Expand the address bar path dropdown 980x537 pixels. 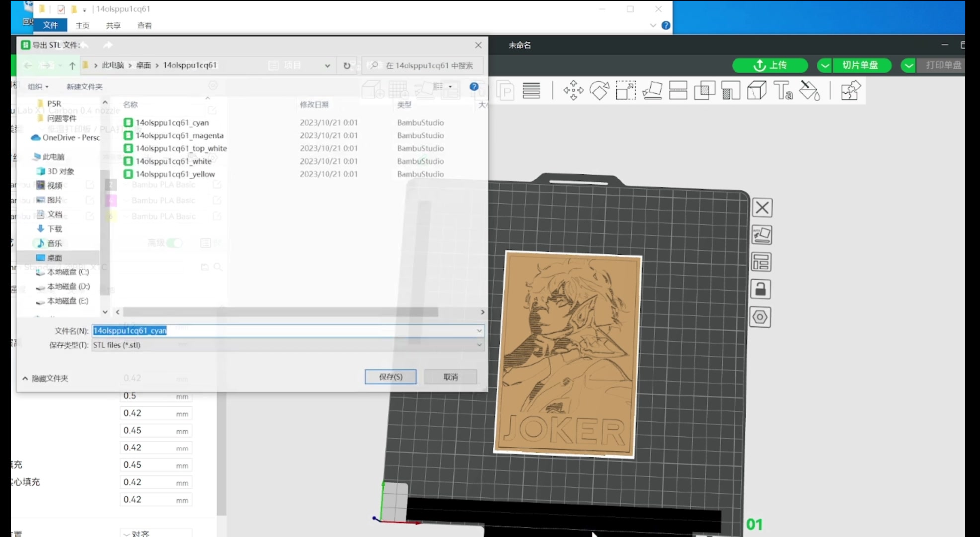327,65
